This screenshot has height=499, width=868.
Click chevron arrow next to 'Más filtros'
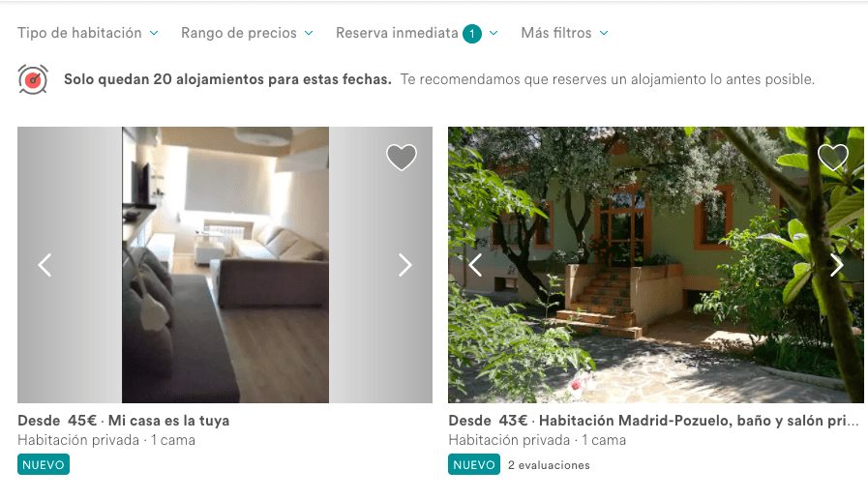coord(604,33)
